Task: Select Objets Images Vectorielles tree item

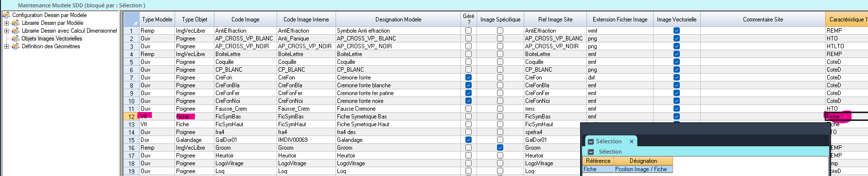Action: click(52, 39)
